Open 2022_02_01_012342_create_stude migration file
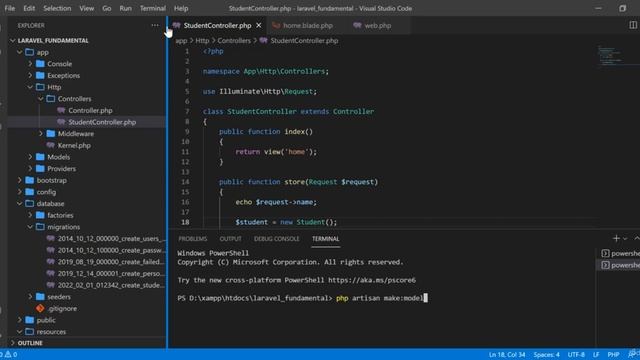This screenshot has height=360, width=640. (x=111, y=285)
